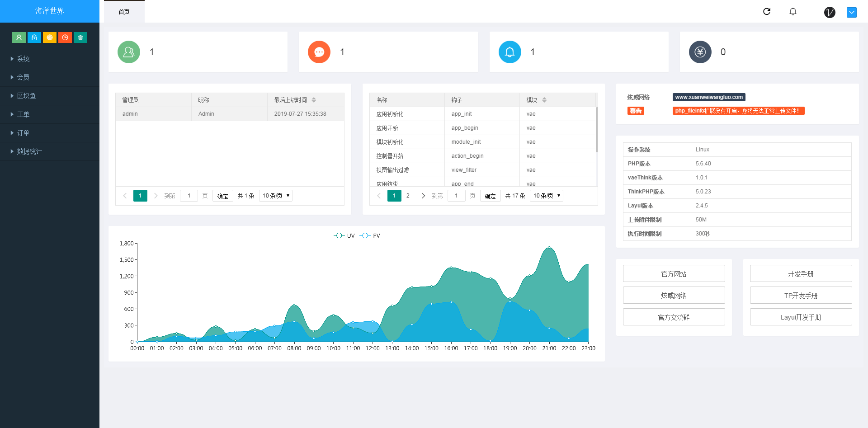Click the yellow globe icon in sidebar
The image size is (868, 428).
point(50,38)
